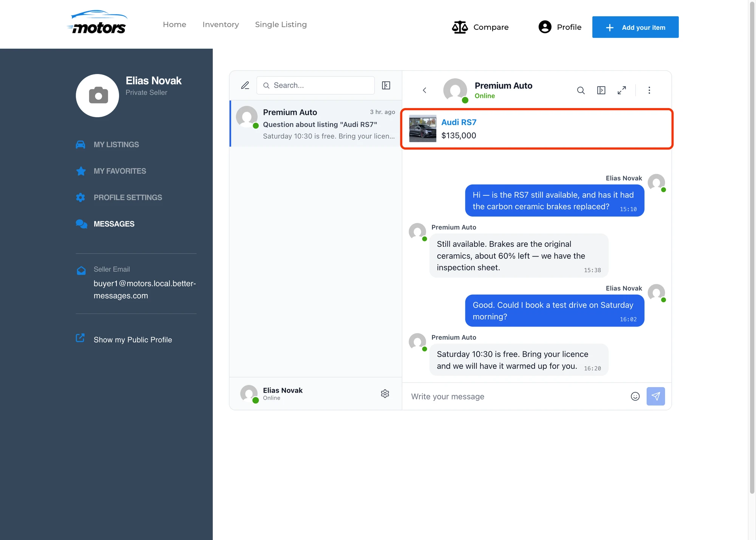Click the Elias Novak sidebar name
Screen dimensions: 756x540
(x=153, y=80)
